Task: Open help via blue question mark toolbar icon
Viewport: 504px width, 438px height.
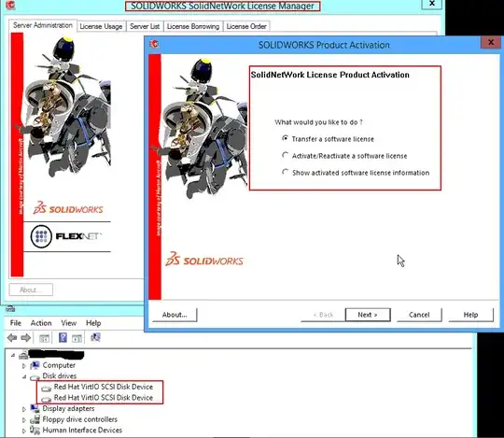Action: click(63, 337)
